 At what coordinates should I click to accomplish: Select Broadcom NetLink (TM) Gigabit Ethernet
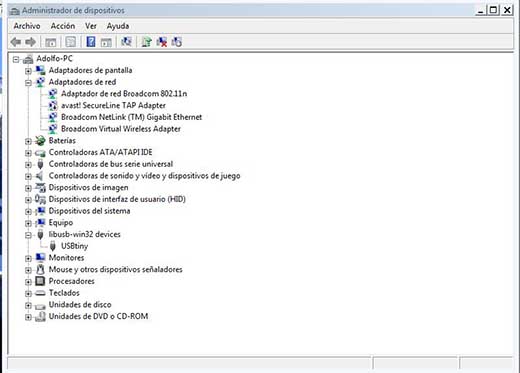point(132,117)
